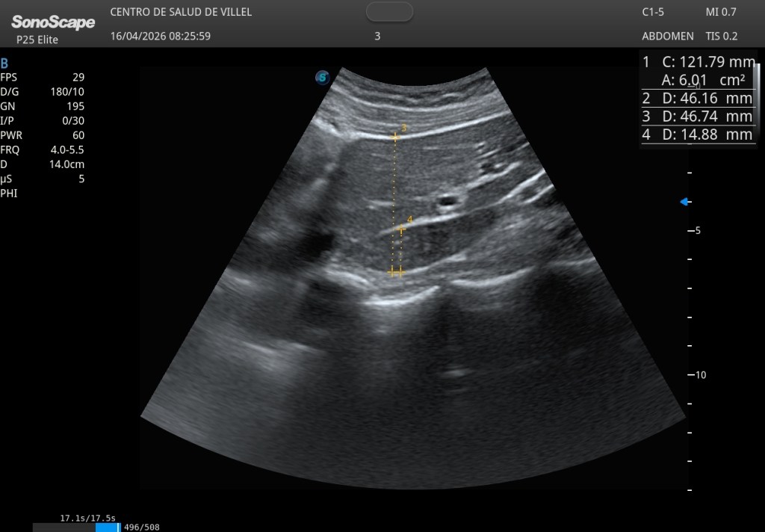
Task: Click the blue B mode indicator
Action: (x=4, y=64)
